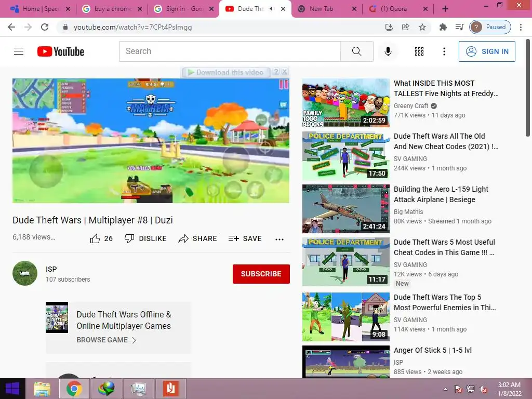The width and height of the screenshot is (532, 399).
Task: Subscribe to the ISP channel
Action: click(x=261, y=274)
